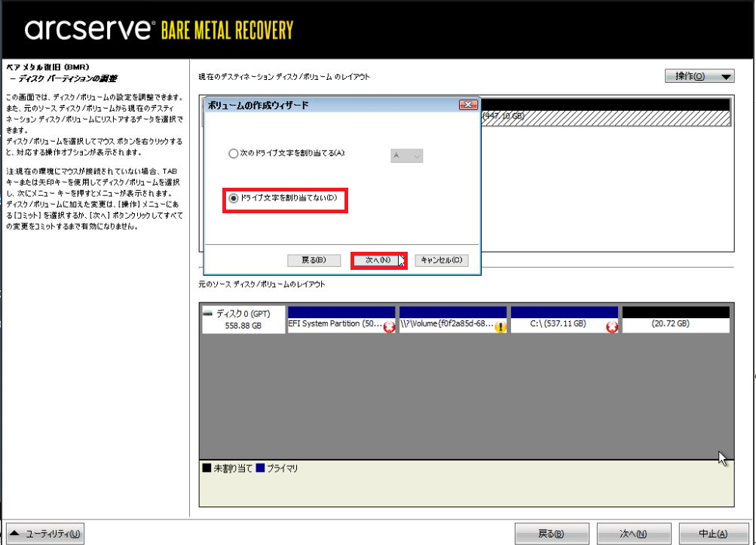This screenshot has height=545, width=756.
Task: Expand the ユーティリティ(U) utilities menu
Action: tap(45, 534)
